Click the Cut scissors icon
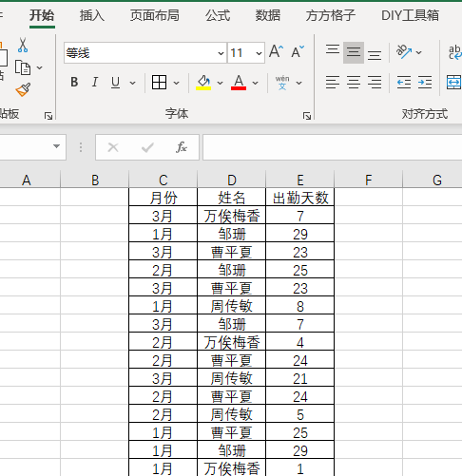This screenshot has width=462, height=476. click(23, 46)
